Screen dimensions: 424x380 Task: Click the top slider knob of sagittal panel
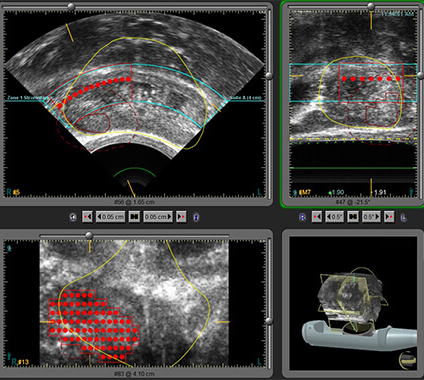click(371, 6)
